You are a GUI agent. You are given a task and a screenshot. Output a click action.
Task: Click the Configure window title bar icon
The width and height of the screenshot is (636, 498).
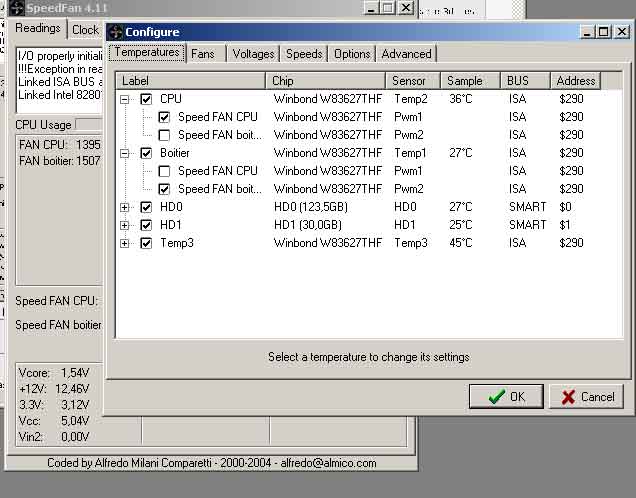116,32
